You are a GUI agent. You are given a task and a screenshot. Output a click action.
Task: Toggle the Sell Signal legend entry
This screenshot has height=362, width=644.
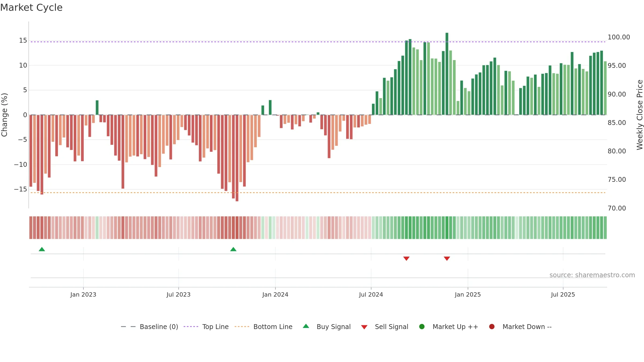pos(385,327)
